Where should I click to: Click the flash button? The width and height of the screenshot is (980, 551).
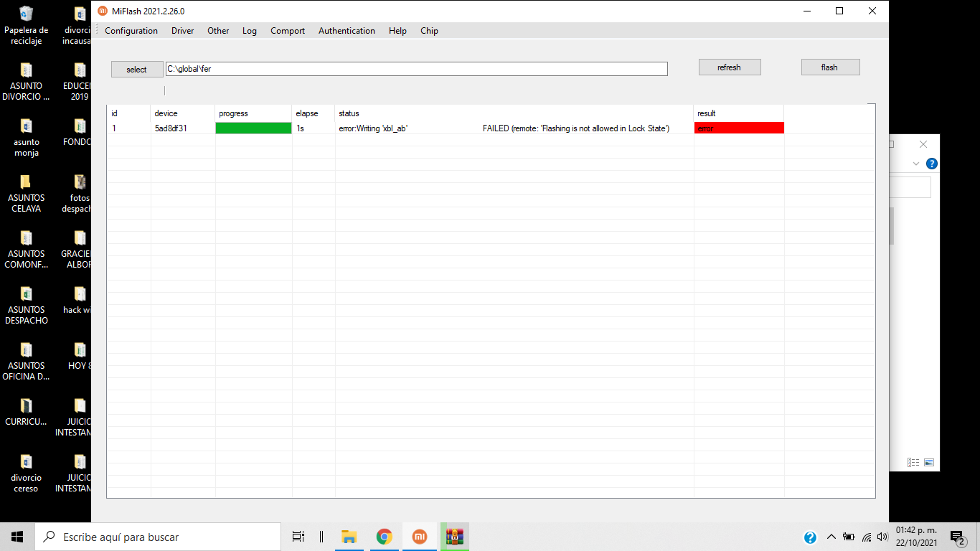click(x=830, y=67)
